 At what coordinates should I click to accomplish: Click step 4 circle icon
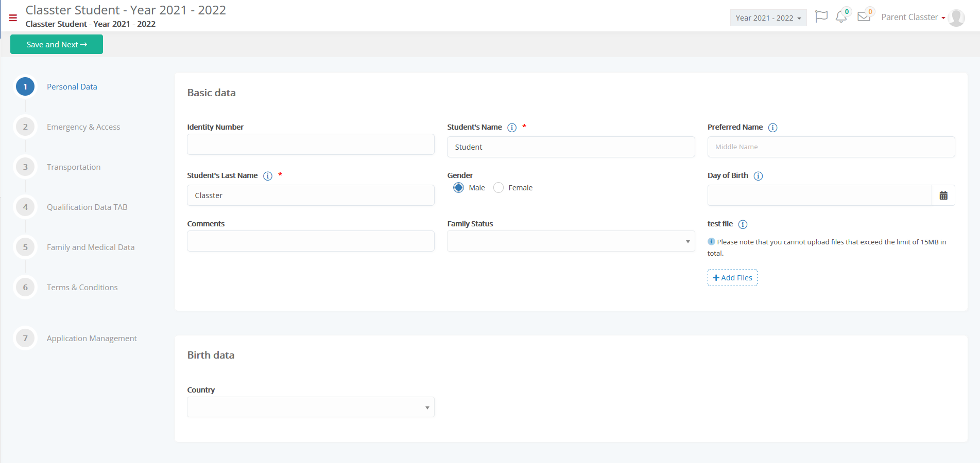tap(25, 207)
